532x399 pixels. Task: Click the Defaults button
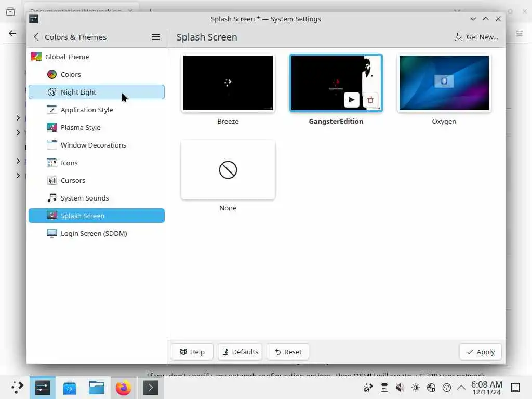[240, 352]
